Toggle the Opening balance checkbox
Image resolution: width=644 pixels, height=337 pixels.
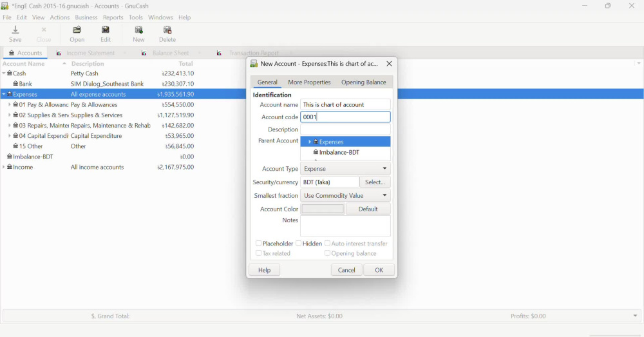pyautogui.click(x=327, y=253)
